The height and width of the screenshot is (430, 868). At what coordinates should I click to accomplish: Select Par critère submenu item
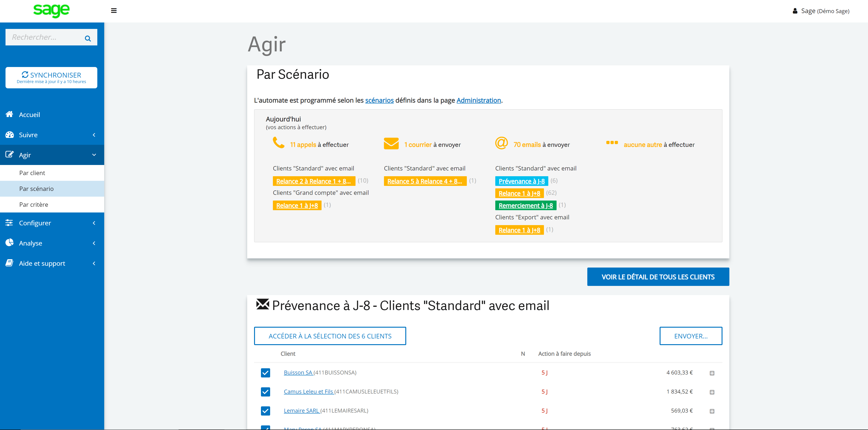click(x=34, y=204)
